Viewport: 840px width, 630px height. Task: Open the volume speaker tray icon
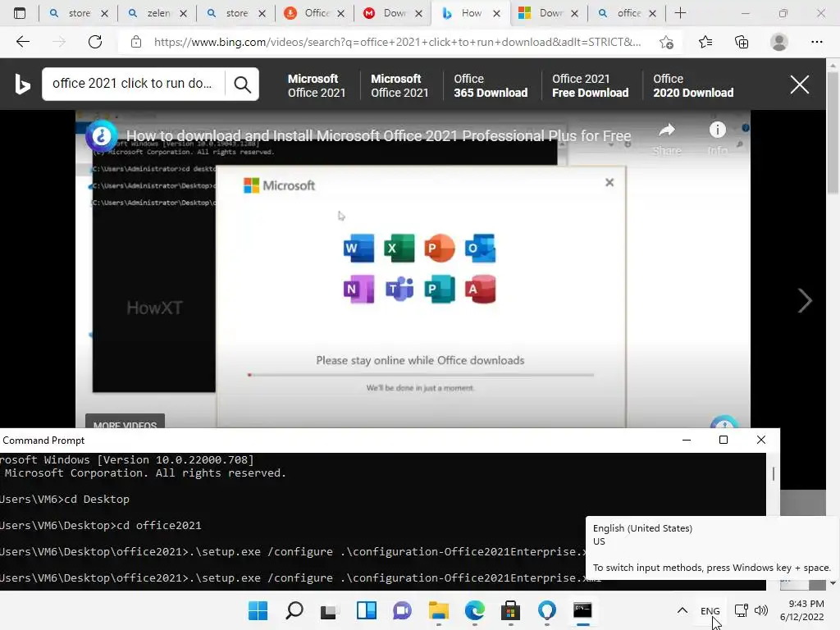760,610
